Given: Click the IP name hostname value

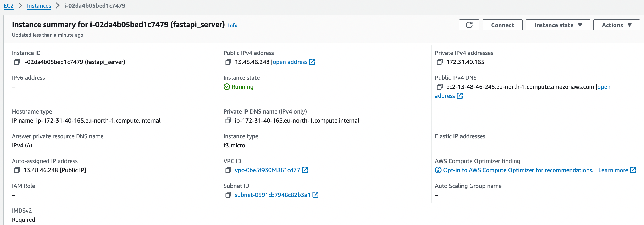Looking at the screenshot, I should (86, 120).
